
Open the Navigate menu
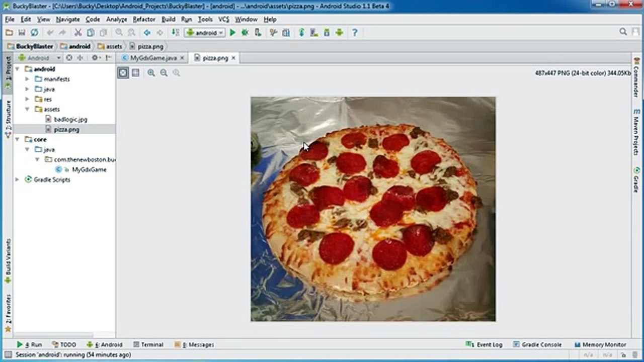point(68,19)
